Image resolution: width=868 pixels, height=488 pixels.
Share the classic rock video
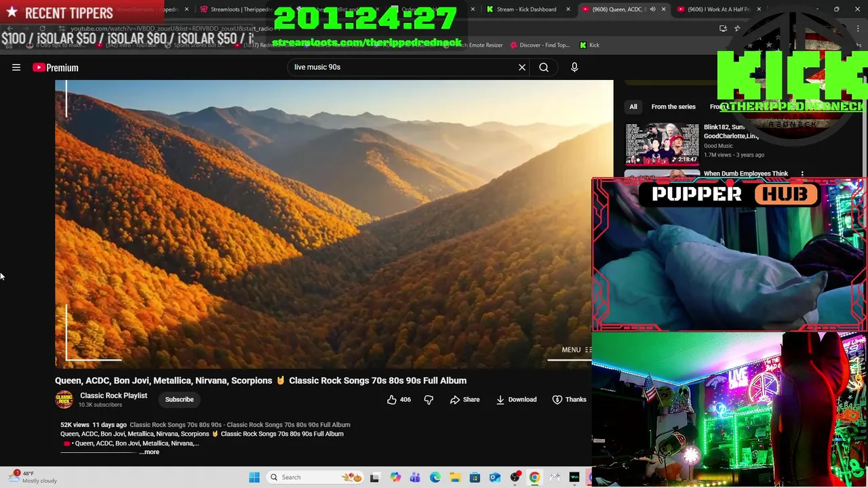tap(465, 400)
